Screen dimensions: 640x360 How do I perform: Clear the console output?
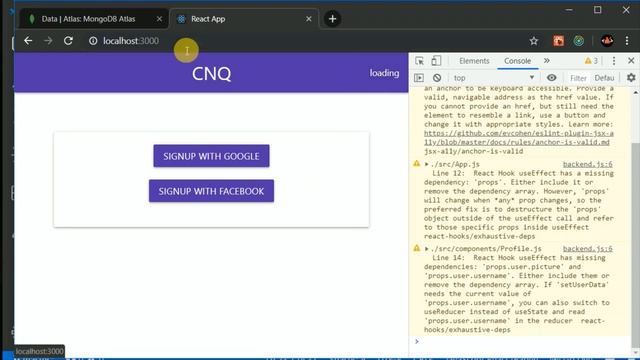click(x=437, y=78)
